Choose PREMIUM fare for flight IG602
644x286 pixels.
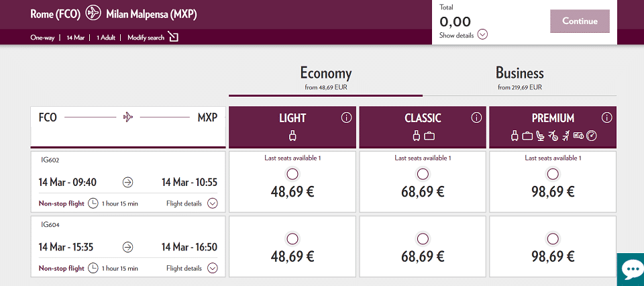point(553,175)
